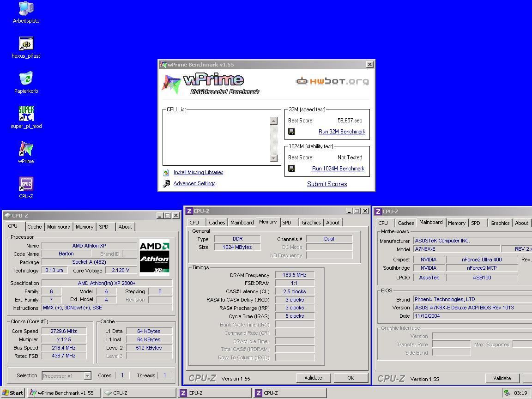
Task: Open CPU tab in Mainboard CPU-Z window
Action: [x=383, y=223]
